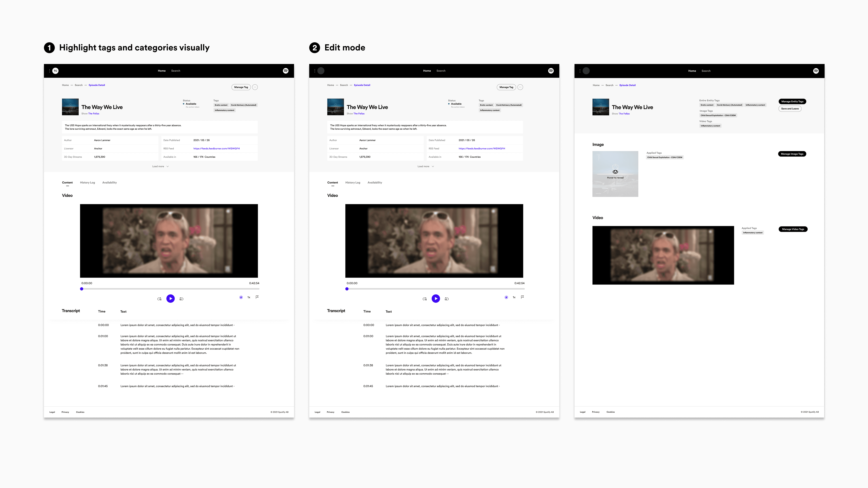Open RSS feed link in leftmost mockup
This screenshot has width=868, height=488.
[x=216, y=149]
